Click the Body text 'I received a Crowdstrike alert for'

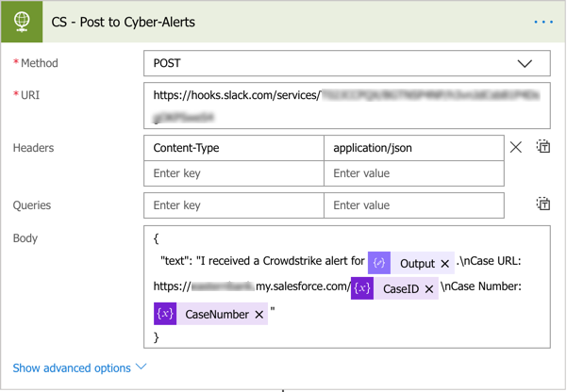pos(282,261)
